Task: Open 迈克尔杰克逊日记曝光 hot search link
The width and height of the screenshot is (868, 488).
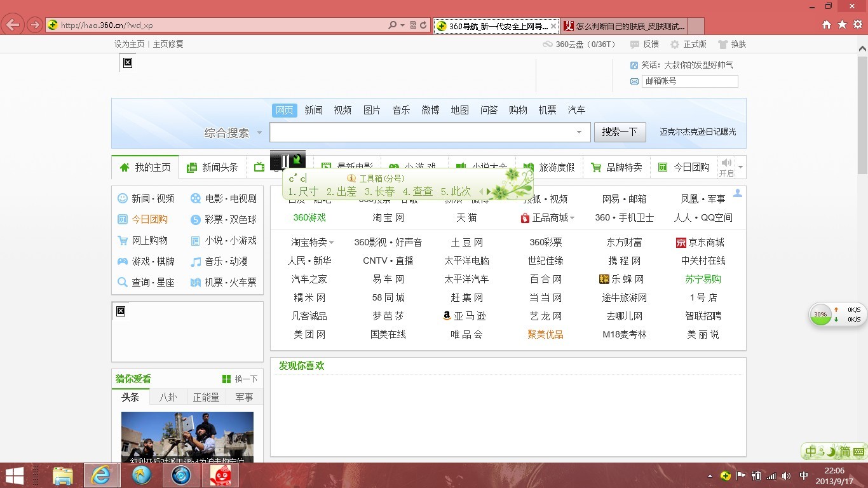Action: (698, 132)
